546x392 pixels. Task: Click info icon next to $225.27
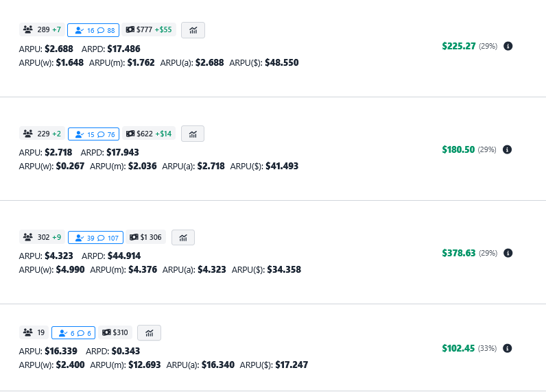click(508, 46)
